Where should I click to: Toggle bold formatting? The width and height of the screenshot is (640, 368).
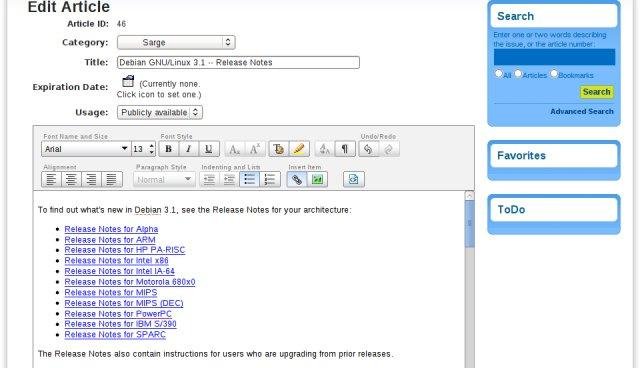(x=168, y=149)
